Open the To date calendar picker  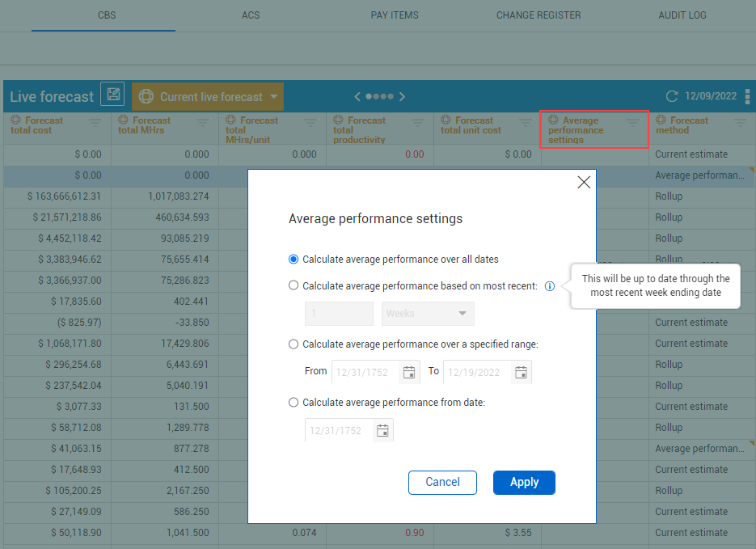tap(521, 372)
